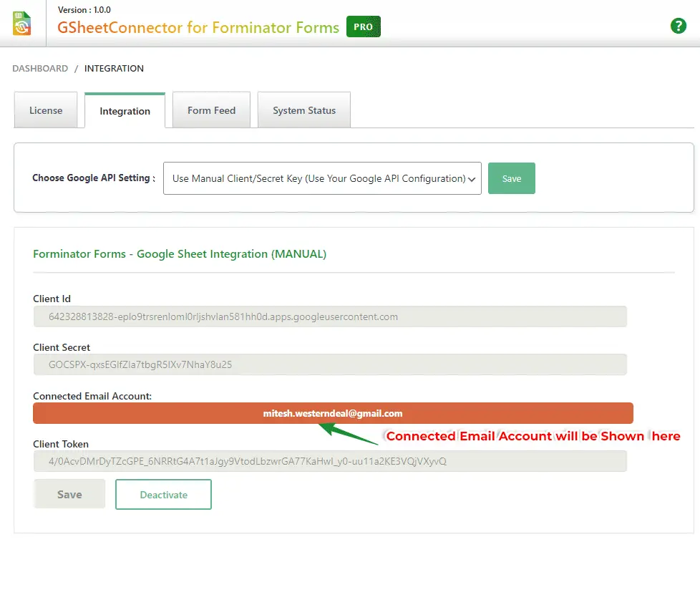Screen dimensions: 700x600
Task: Click the GSheetConnector for Forminator Forms title
Action: tap(198, 28)
